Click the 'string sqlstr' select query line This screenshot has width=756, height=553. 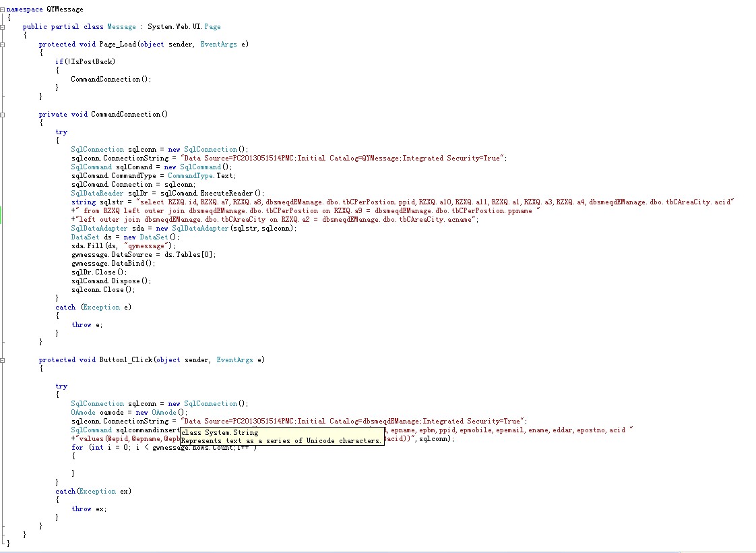(x=402, y=202)
